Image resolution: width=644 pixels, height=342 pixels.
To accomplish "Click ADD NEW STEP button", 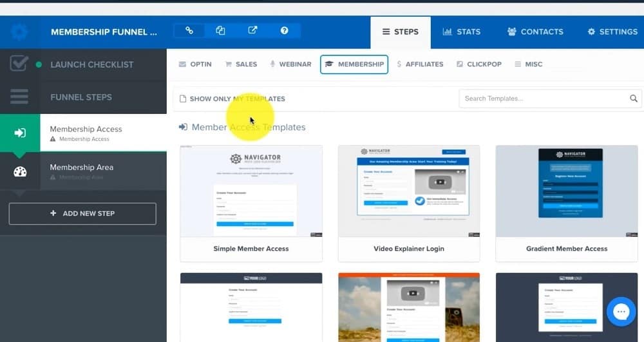I will pos(82,213).
